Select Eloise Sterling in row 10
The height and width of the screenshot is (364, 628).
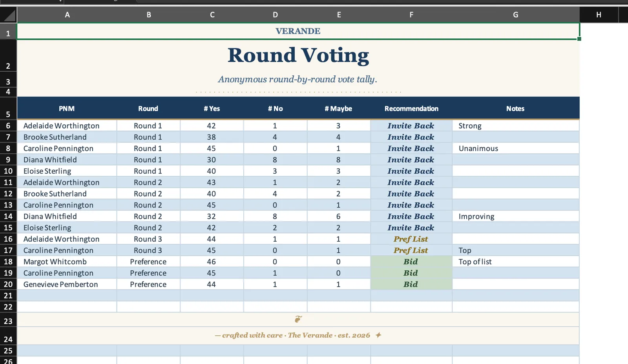[x=67, y=171]
